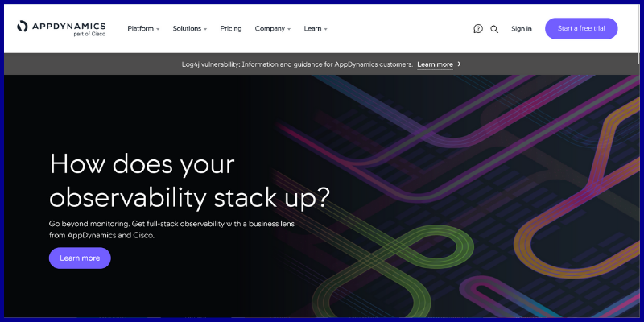Start a free trial button

coord(581,28)
